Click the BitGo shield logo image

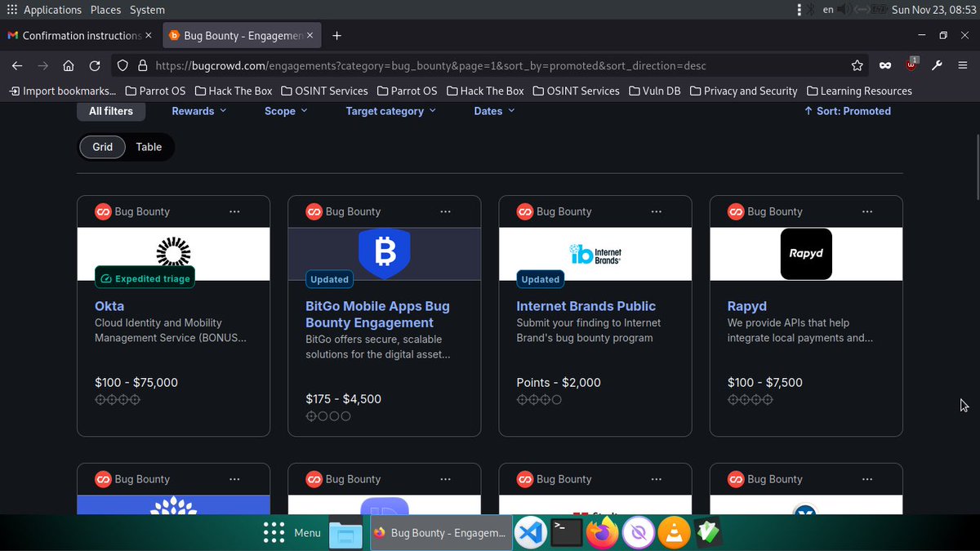coord(385,254)
